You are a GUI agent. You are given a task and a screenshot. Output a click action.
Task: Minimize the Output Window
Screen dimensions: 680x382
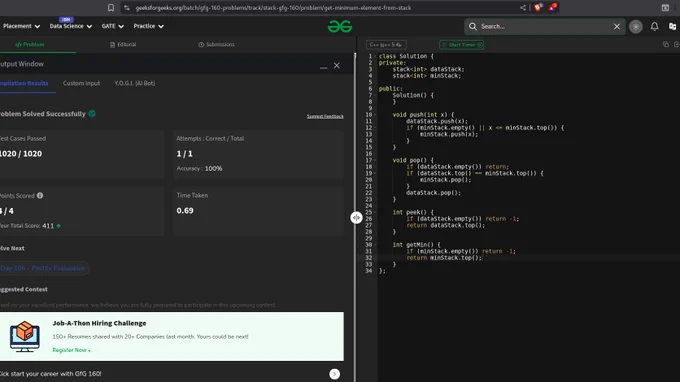[x=324, y=67]
